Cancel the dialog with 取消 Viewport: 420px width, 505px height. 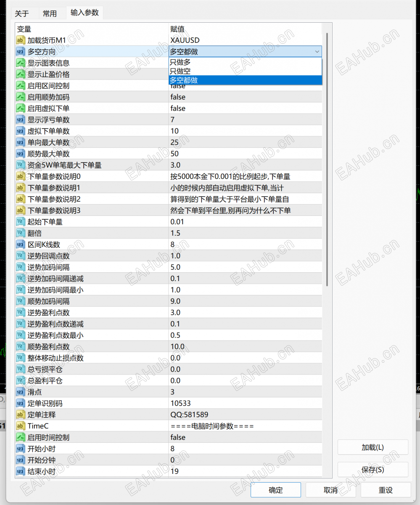pos(331,490)
